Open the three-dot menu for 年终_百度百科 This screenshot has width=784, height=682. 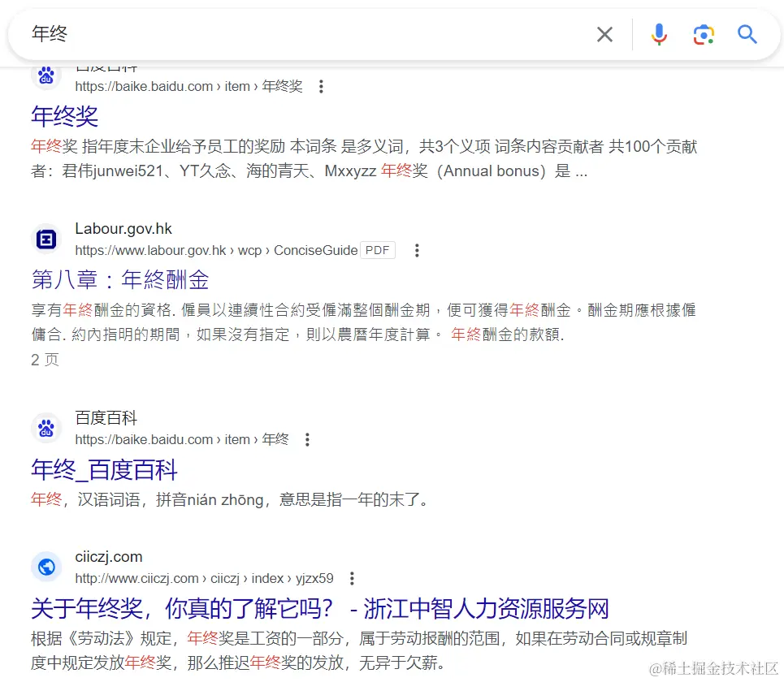coord(307,439)
